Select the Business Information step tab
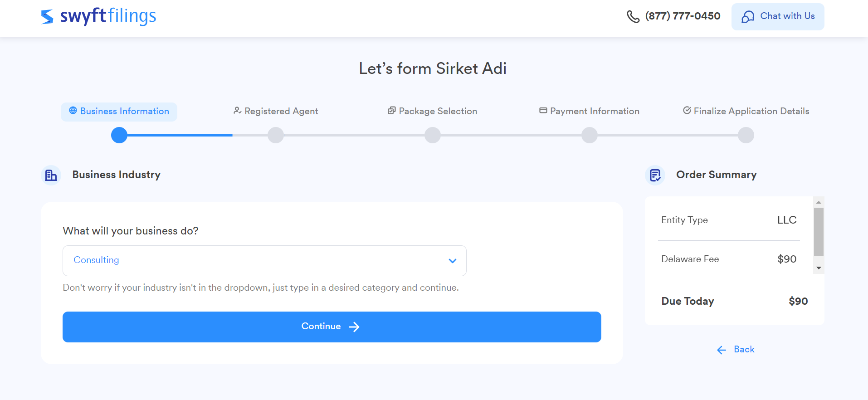 pyautogui.click(x=119, y=112)
